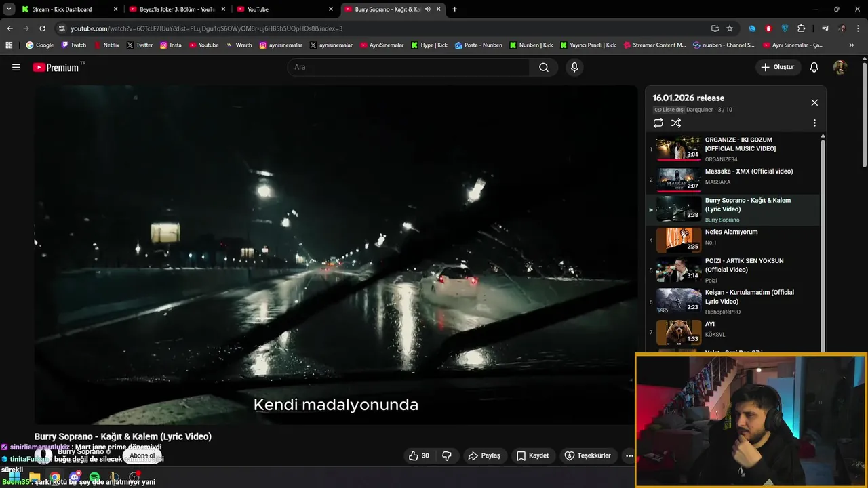Image resolution: width=868 pixels, height=488 pixels.
Task: Open install/cast icon in address bar
Action: pos(715,28)
